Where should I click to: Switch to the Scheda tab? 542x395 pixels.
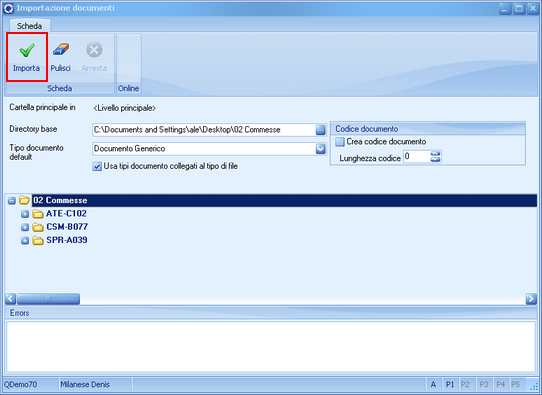(x=29, y=26)
